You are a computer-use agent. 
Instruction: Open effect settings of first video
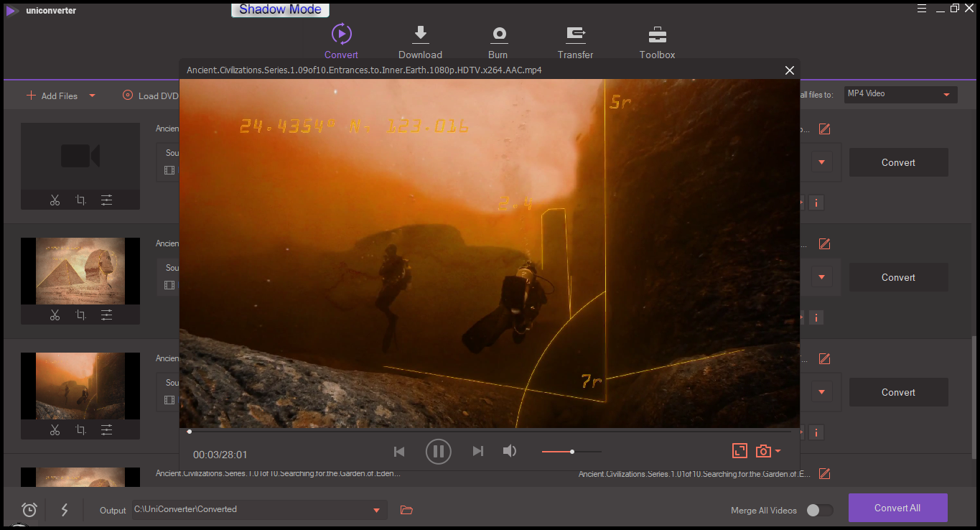point(106,200)
